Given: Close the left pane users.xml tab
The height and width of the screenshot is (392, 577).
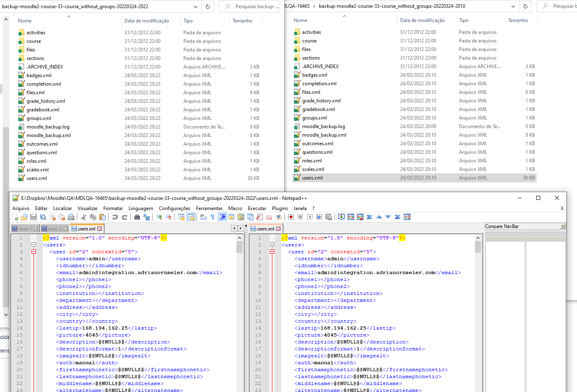Looking at the screenshot, I should 99,229.
